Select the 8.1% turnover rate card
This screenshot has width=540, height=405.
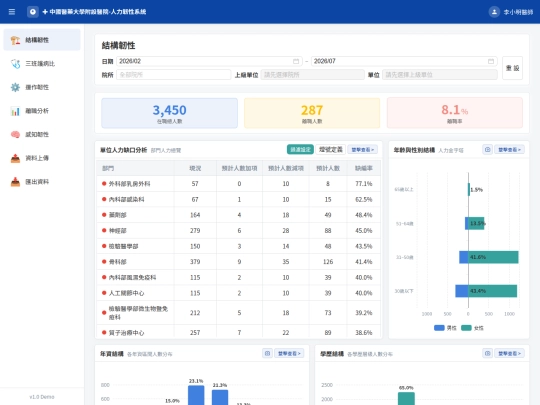[455, 113]
